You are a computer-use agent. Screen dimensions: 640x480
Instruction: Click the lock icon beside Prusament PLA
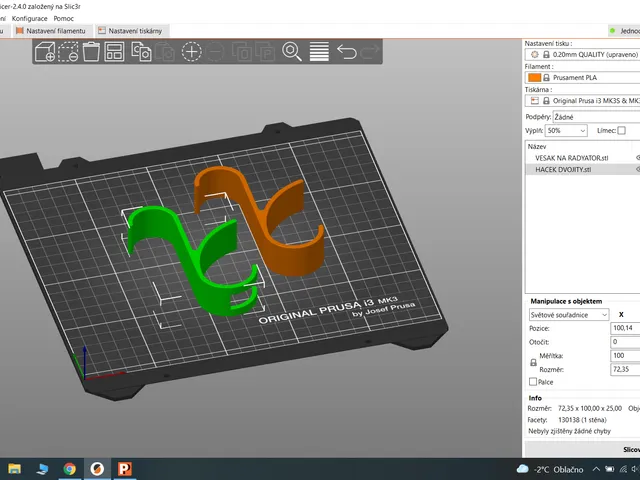coord(546,78)
